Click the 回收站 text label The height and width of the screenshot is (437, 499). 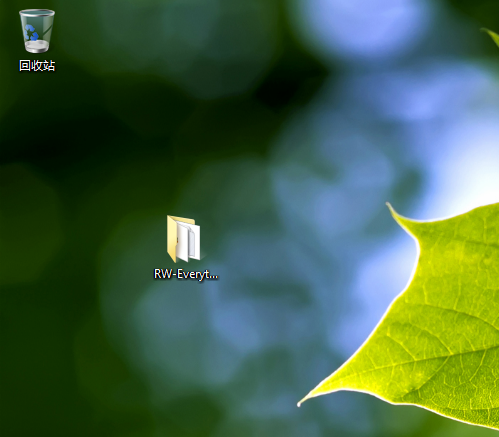pos(37,65)
